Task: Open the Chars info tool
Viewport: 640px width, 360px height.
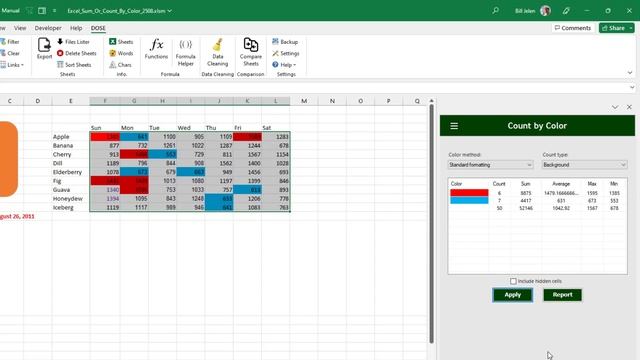Action: (x=120, y=64)
